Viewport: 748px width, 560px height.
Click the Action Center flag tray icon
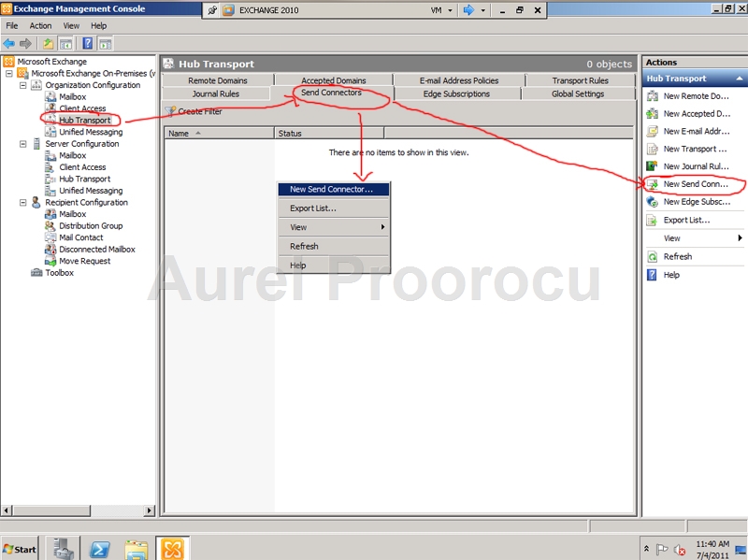[662, 549]
